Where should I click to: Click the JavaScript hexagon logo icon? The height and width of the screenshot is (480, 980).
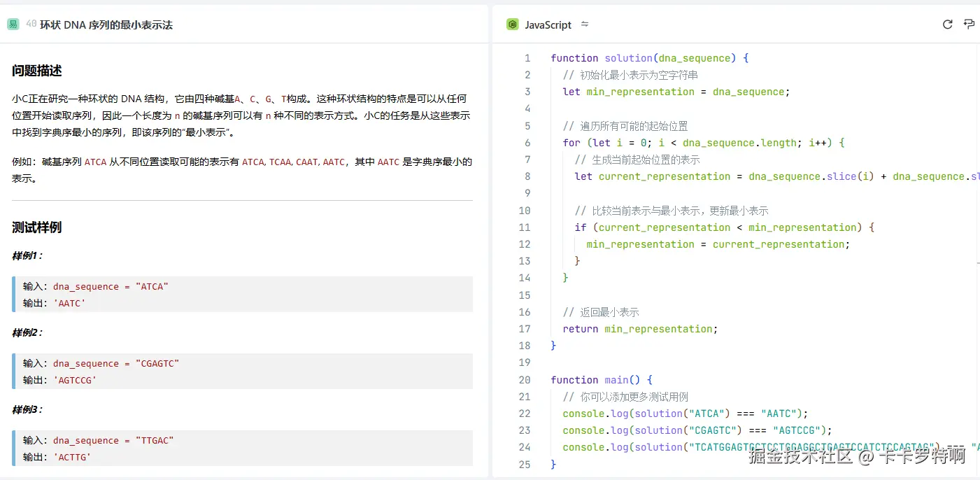point(513,24)
